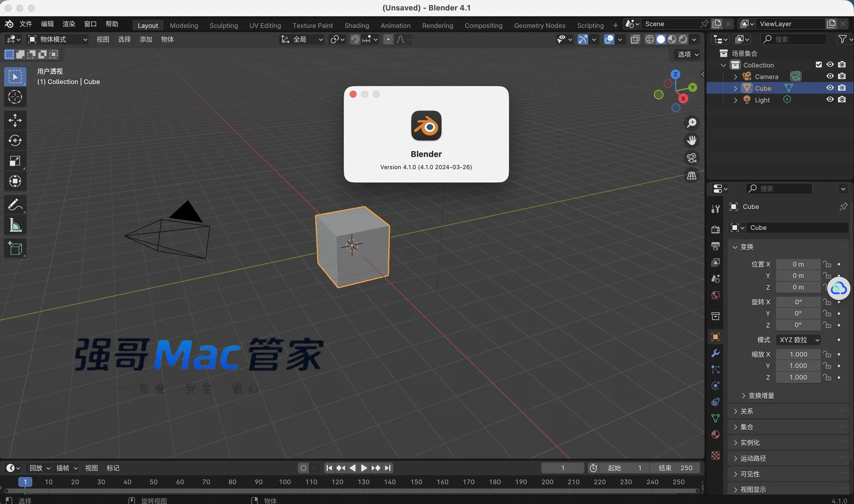854x504 pixels.
Task: Open the File (文件) menu
Action: pos(26,24)
